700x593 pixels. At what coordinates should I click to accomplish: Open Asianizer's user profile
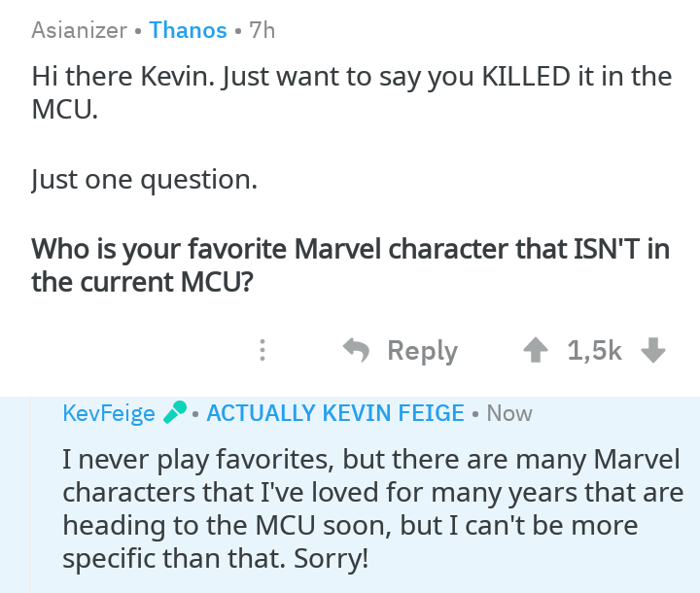pos(79,30)
